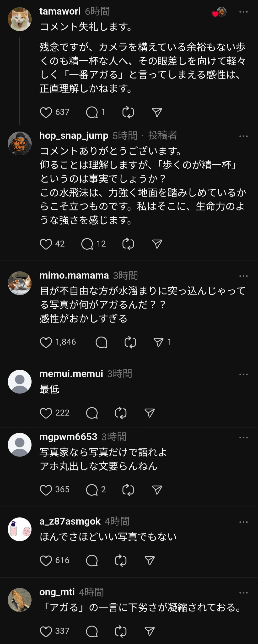The width and height of the screenshot is (258, 644).
Task: Open more options for mgpwm6653's comment
Action: coord(243,437)
